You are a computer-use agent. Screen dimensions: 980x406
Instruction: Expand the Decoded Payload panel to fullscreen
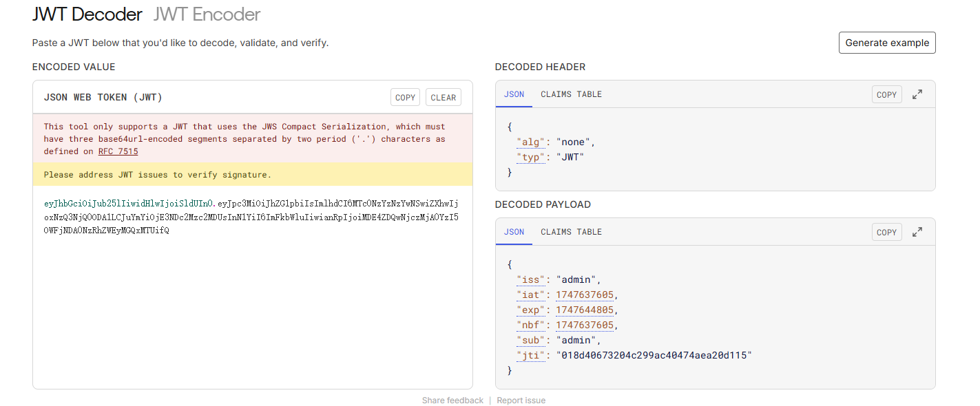[x=917, y=233]
